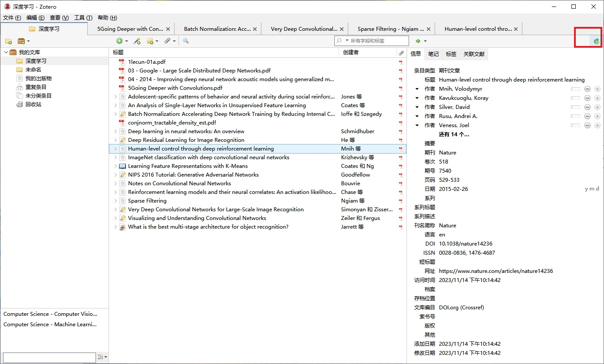Add author after Mnih, Volodymyr with plus
The width and height of the screenshot is (604, 364).
(x=597, y=89)
